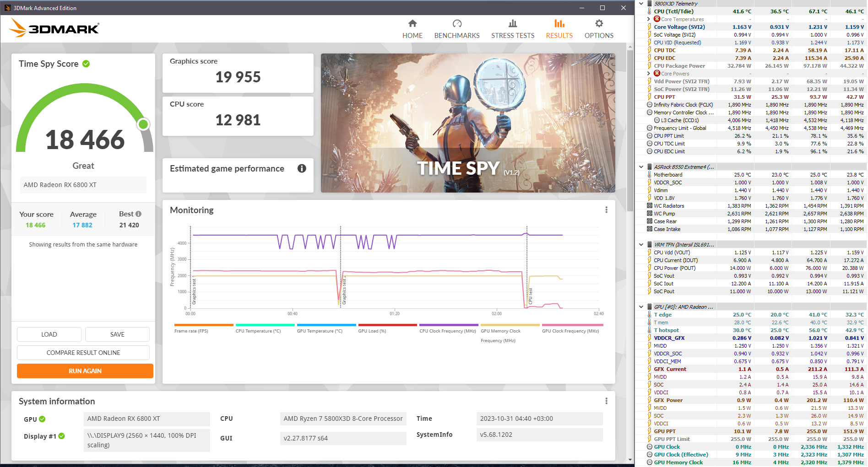Click the LOAD button
The image size is (868, 467).
coord(49,334)
